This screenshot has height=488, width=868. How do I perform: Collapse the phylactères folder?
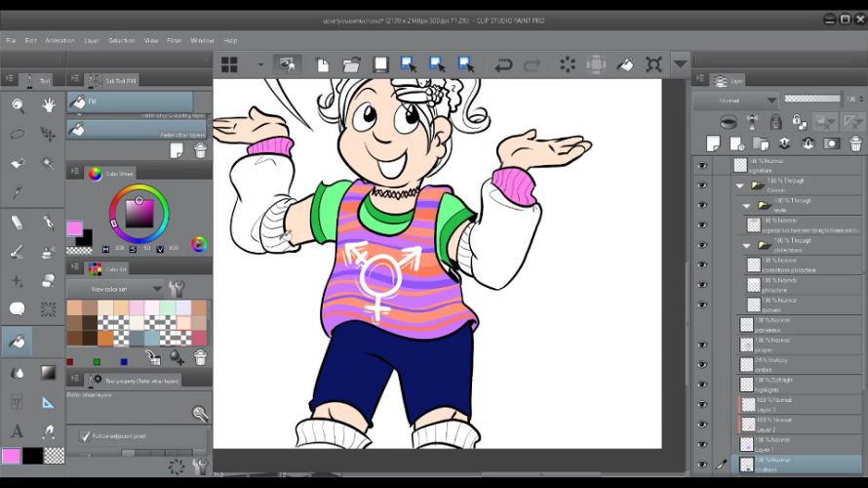coord(747,246)
